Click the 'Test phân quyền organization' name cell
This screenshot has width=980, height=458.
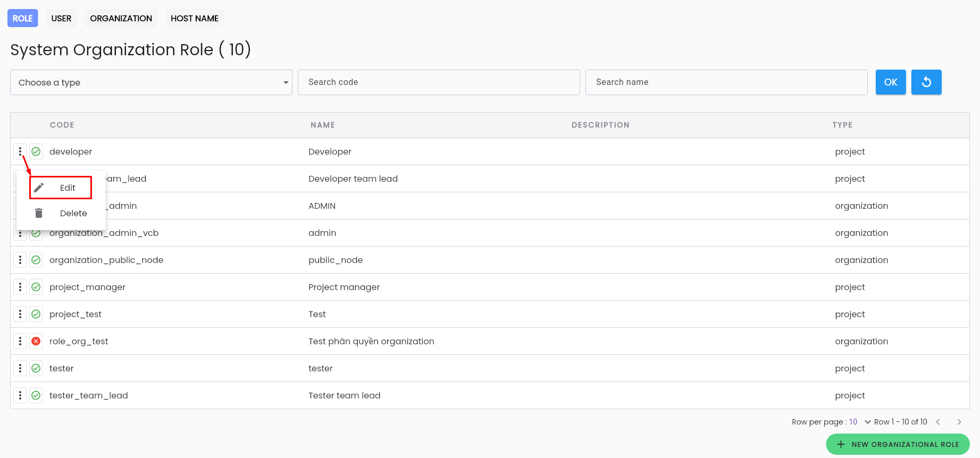(371, 341)
